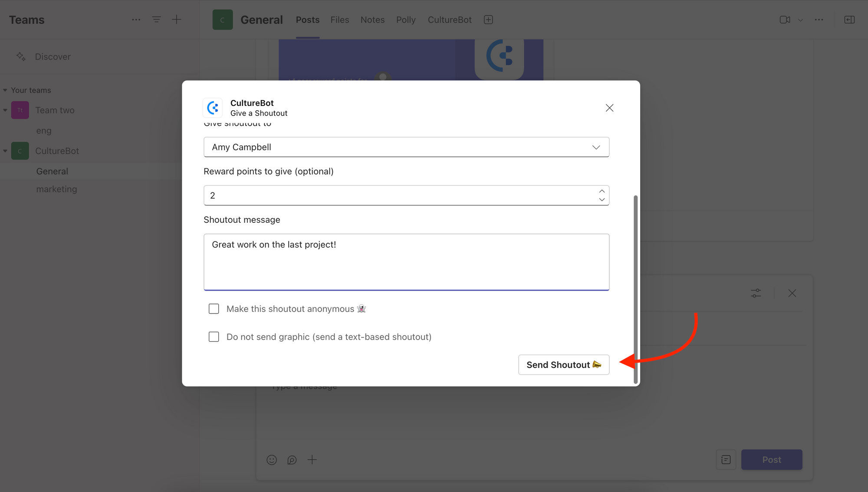Open the Notes tab
Screen dimensions: 868x492
click(372, 20)
